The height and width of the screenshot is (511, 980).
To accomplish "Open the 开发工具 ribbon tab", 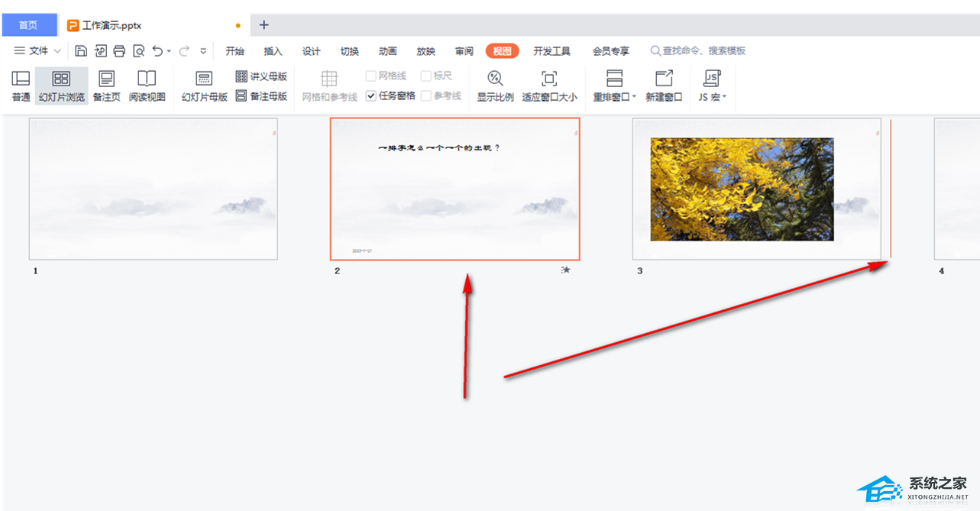I will click(x=551, y=51).
